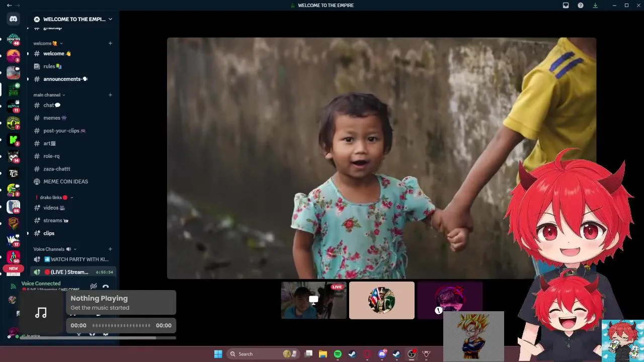Open the welcome text channel
Viewport: 644px width, 362px height.
coord(73,53)
